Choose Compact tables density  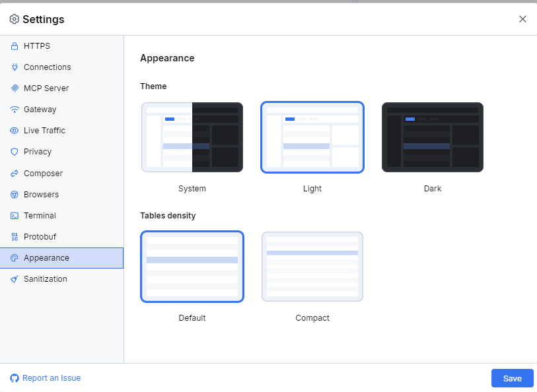[312, 267]
